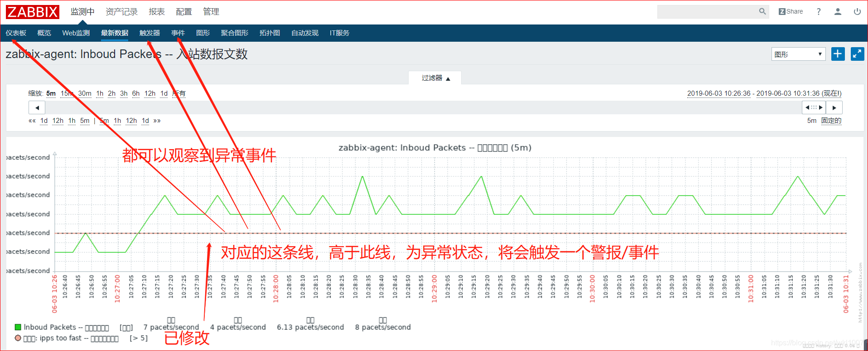Go to the 概览 submenu
Screen dimensions: 868x351
pos(44,33)
